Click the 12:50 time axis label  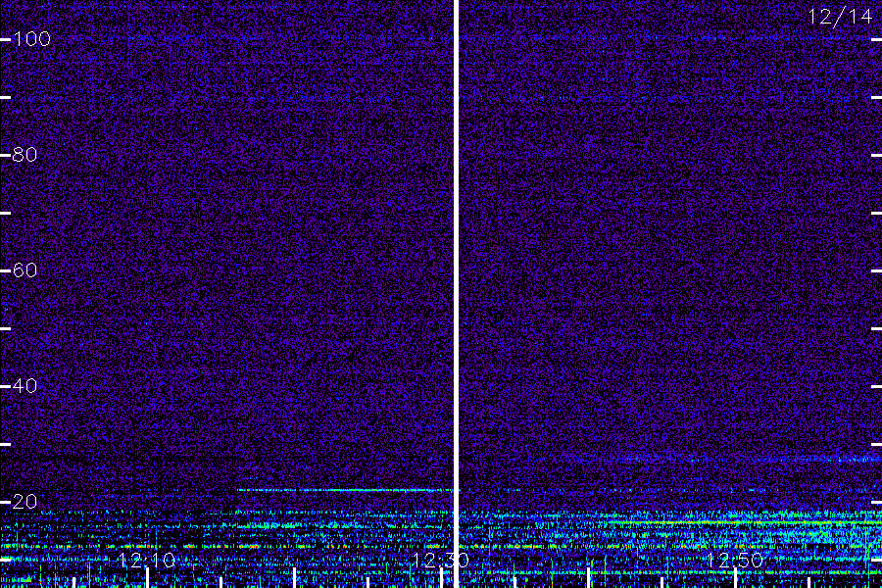click(735, 560)
